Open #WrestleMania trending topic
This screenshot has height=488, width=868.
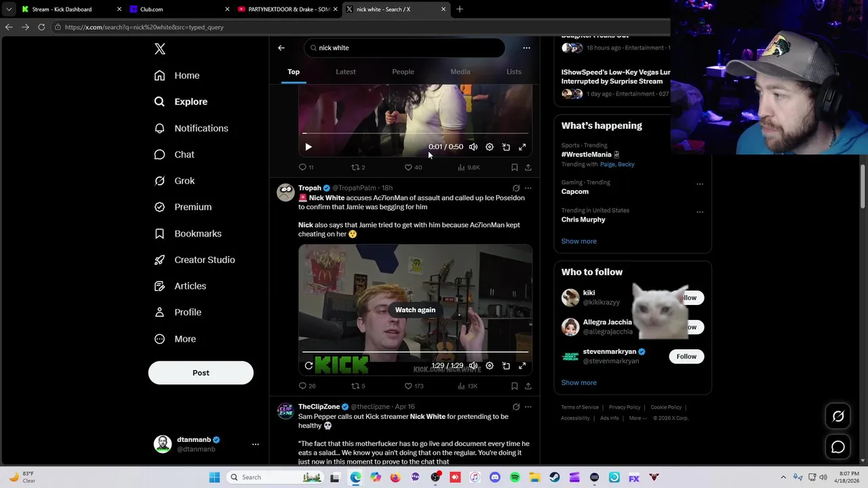click(587, 155)
